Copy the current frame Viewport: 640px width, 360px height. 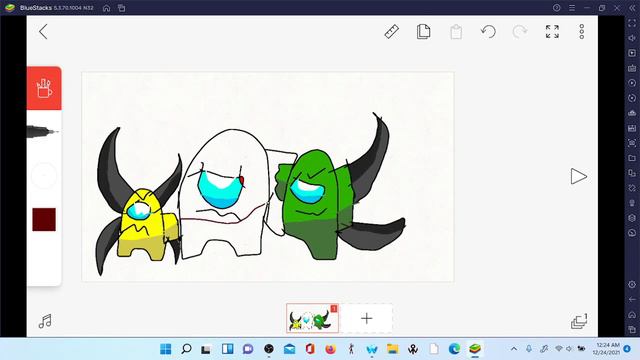pos(423,32)
